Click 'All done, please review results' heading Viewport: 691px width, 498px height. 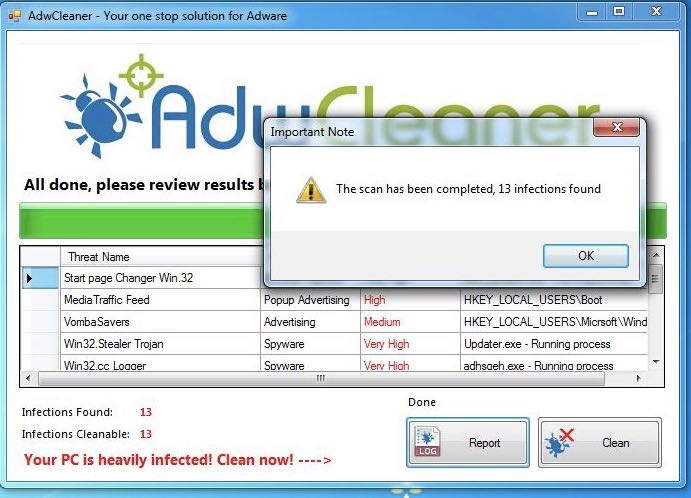coord(143,185)
